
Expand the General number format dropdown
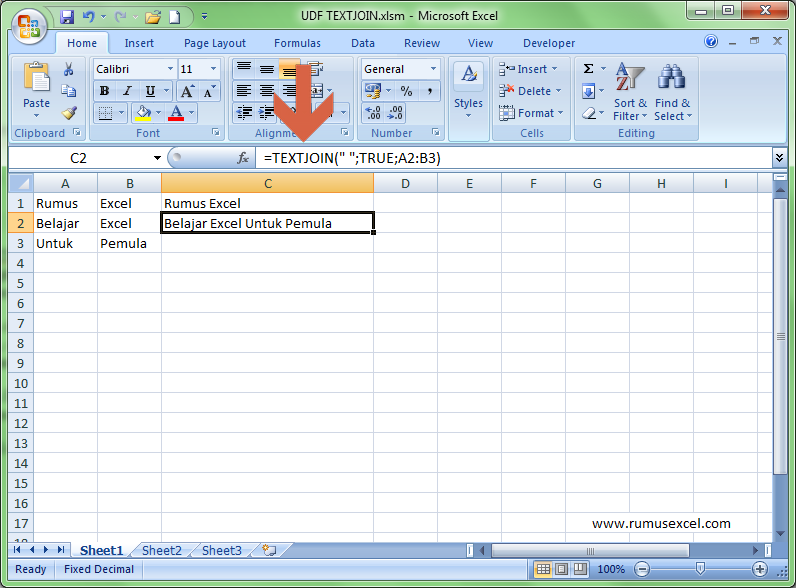[x=433, y=69]
